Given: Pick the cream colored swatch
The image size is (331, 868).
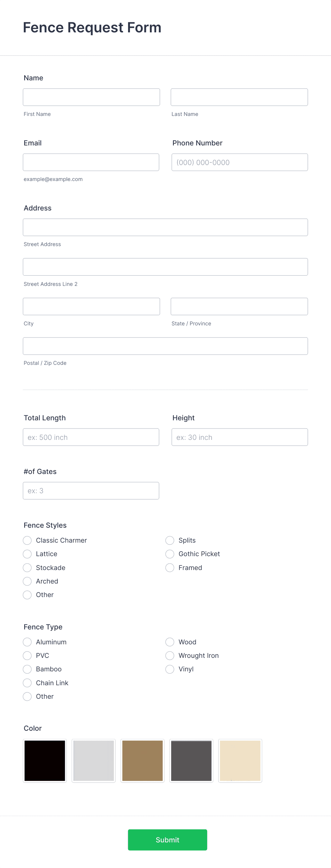Looking at the screenshot, I should (240, 760).
